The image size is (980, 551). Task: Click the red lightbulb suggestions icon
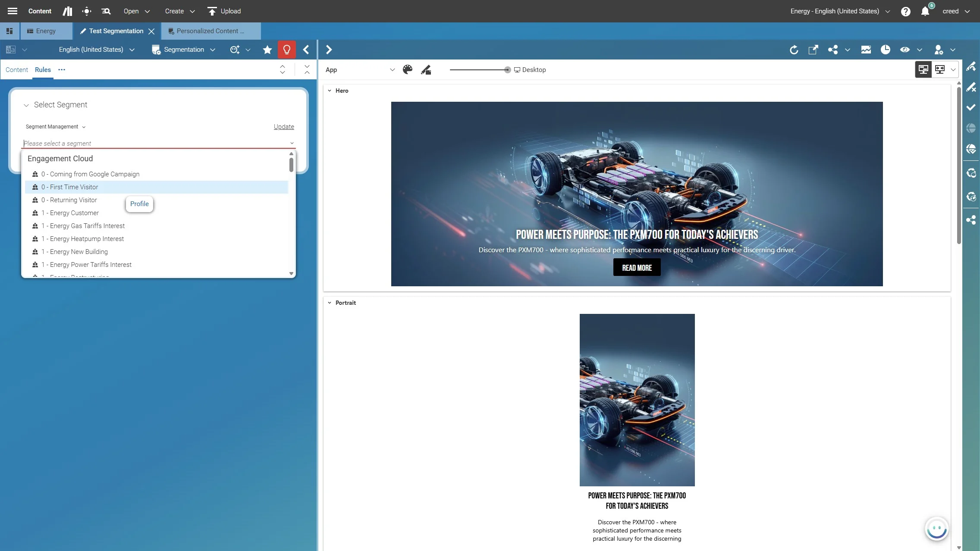point(286,50)
